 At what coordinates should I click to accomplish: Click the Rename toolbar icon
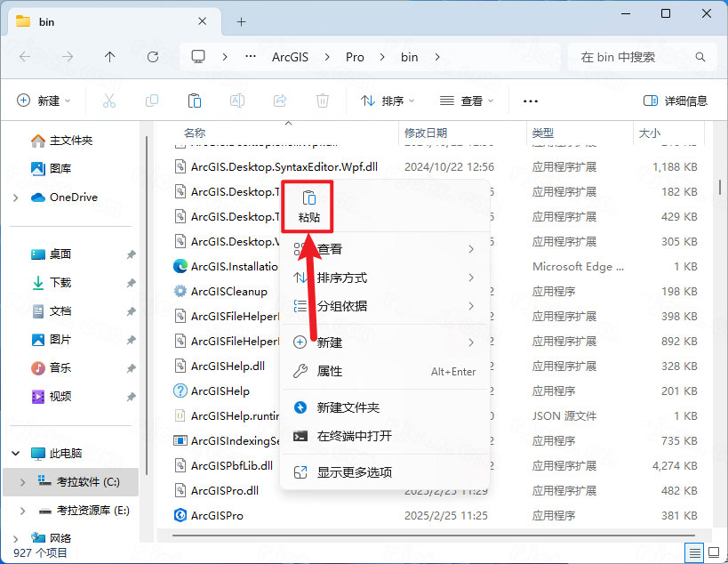pos(237,101)
